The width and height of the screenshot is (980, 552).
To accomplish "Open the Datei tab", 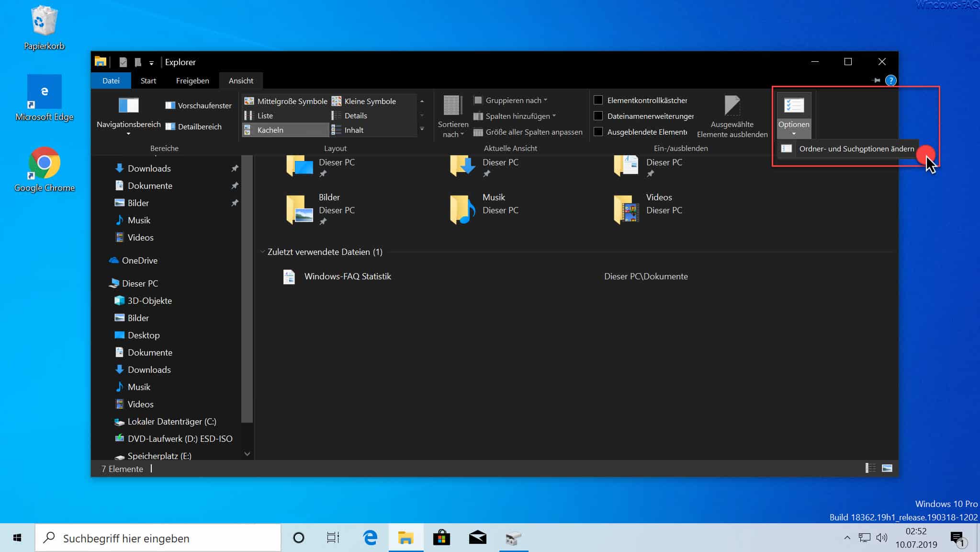I will click(111, 80).
